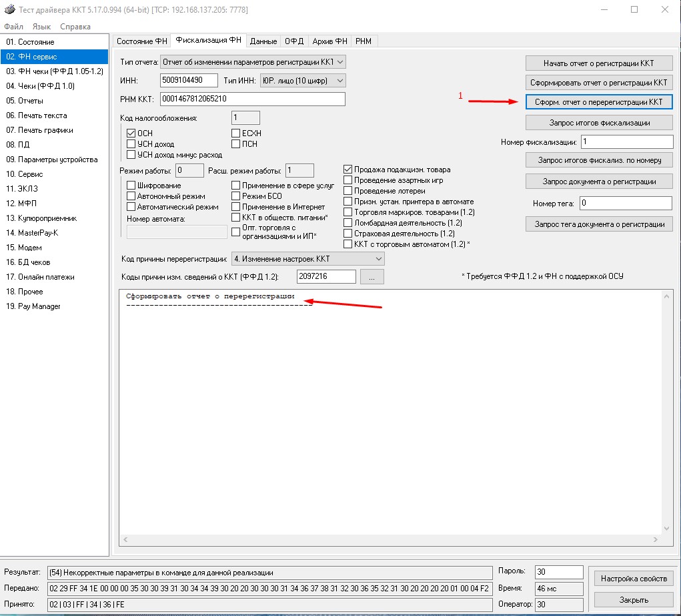Click the ИНН input field
The height and width of the screenshot is (616, 681).
(189, 81)
